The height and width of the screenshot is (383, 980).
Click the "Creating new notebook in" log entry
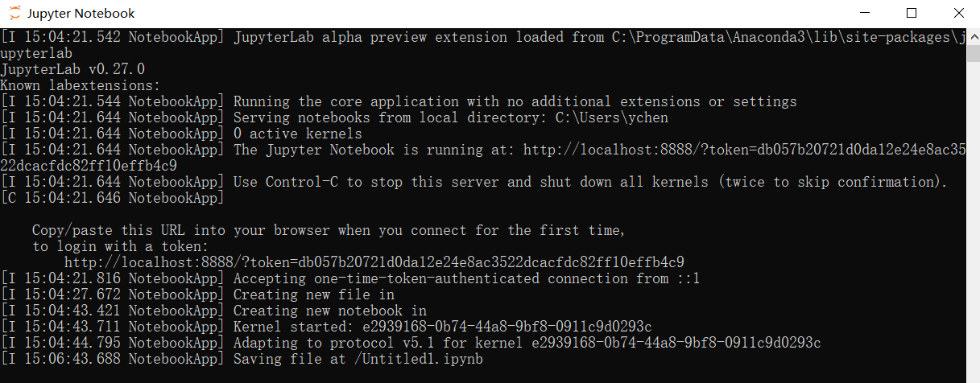pyautogui.click(x=329, y=311)
